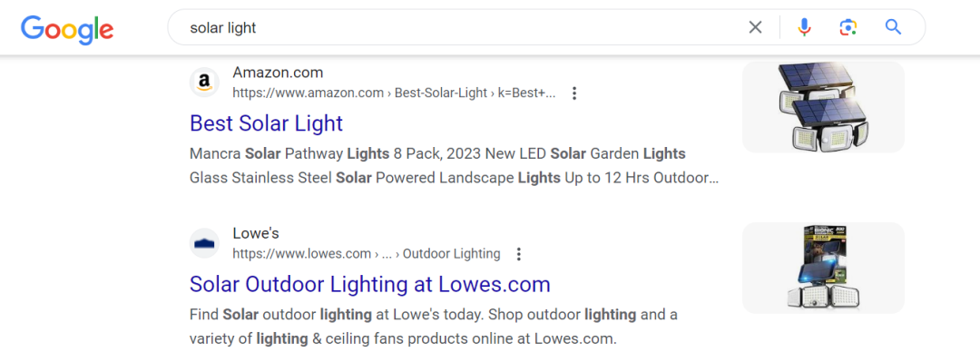
Task: Click the amazon.com URL breadcrumb
Action: (394, 93)
